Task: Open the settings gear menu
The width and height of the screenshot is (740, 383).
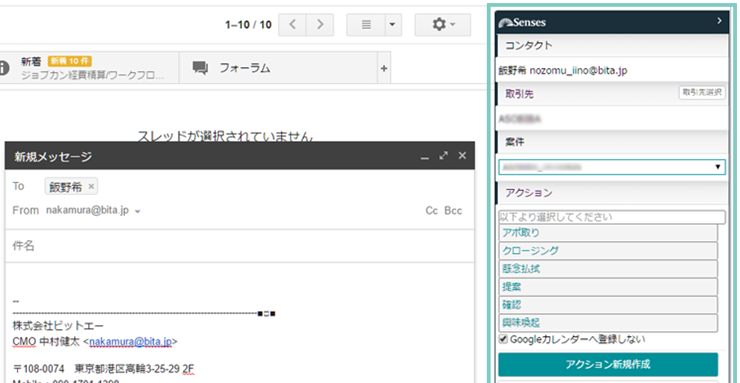Action: tap(443, 25)
